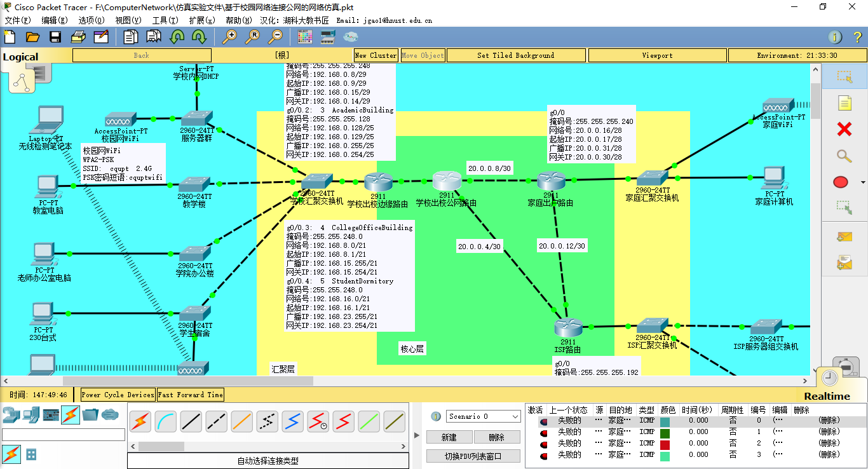The height and width of the screenshot is (469, 868).
Task: Click the Undo green arrow icon
Action: (177, 37)
